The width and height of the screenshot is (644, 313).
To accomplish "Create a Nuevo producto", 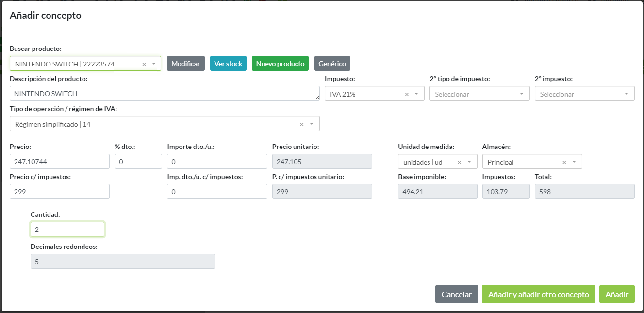I will click(280, 64).
